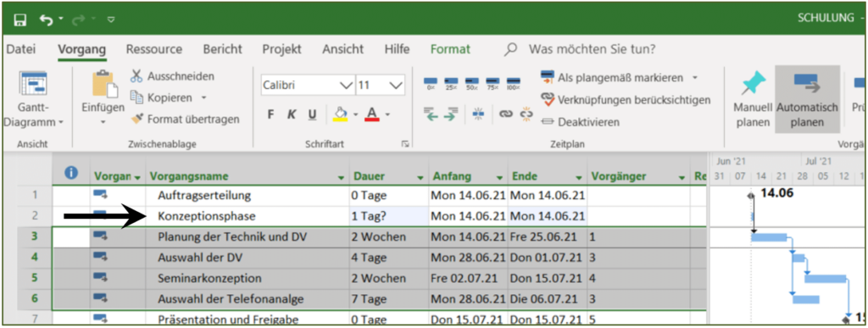Click task mode icon for Auswahl der DV

[100, 257]
